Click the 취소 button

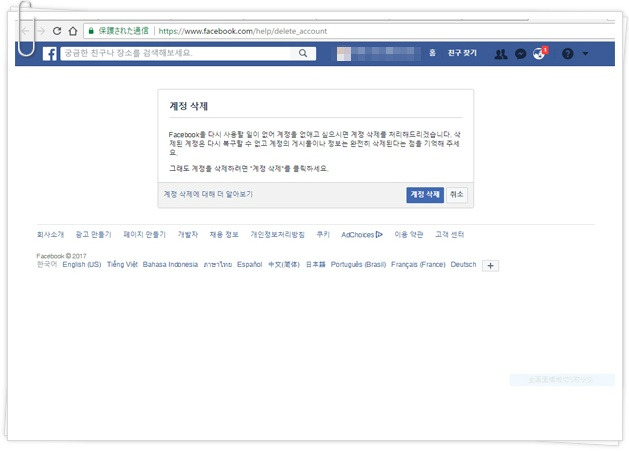point(457,195)
